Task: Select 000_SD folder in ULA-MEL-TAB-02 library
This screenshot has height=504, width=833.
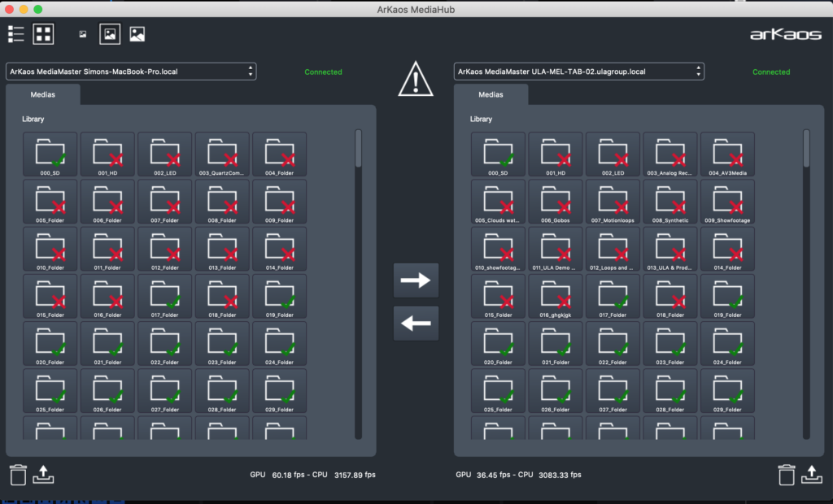Action: tap(498, 154)
